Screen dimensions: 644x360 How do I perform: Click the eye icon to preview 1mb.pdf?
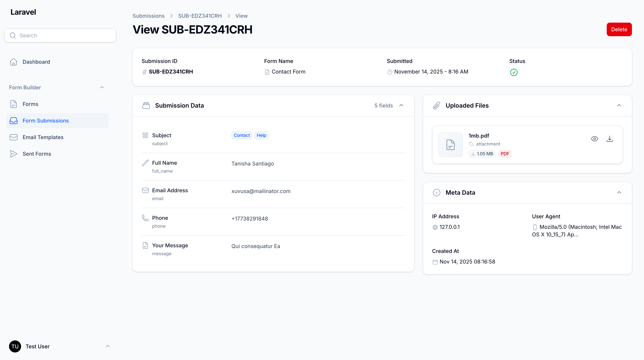(x=595, y=139)
